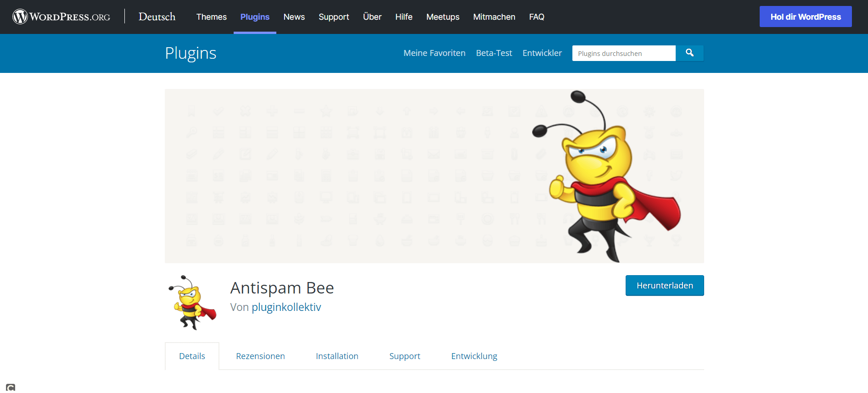Switch to the Support tab below plugin title
Screen dimensions: 868x393
(x=404, y=356)
